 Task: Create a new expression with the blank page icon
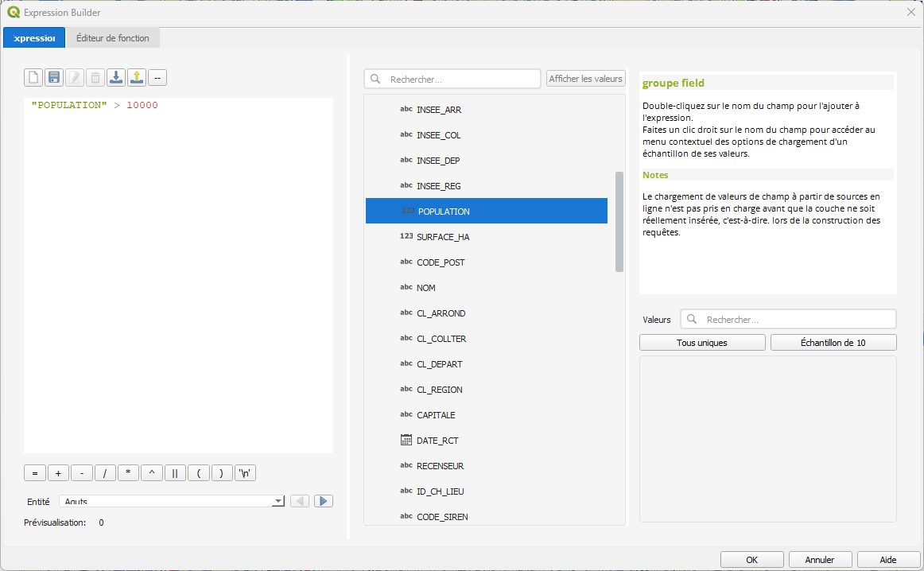(33, 77)
